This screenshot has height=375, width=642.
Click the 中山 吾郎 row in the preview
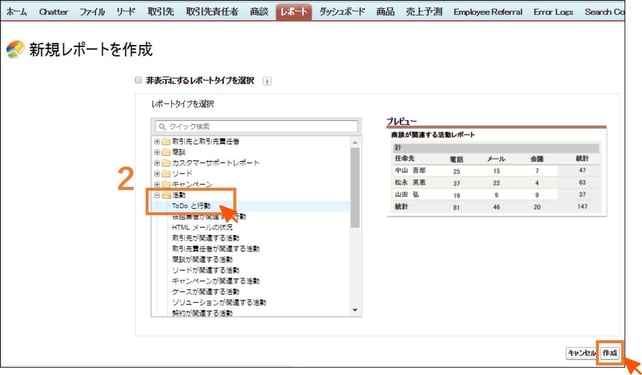(496, 170)
